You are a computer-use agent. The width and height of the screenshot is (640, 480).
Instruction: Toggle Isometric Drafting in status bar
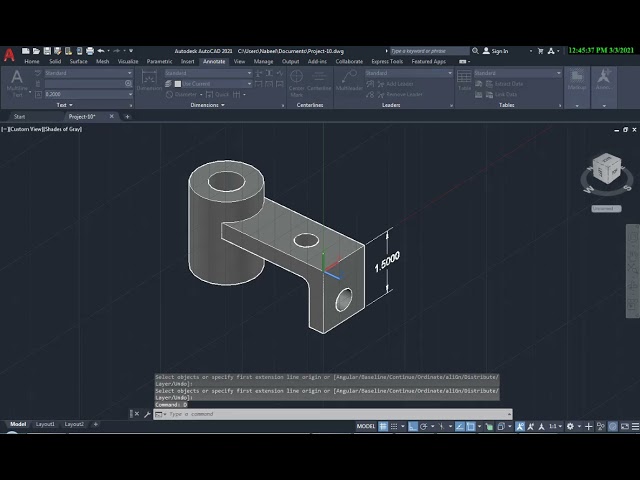tap(442, 427)
